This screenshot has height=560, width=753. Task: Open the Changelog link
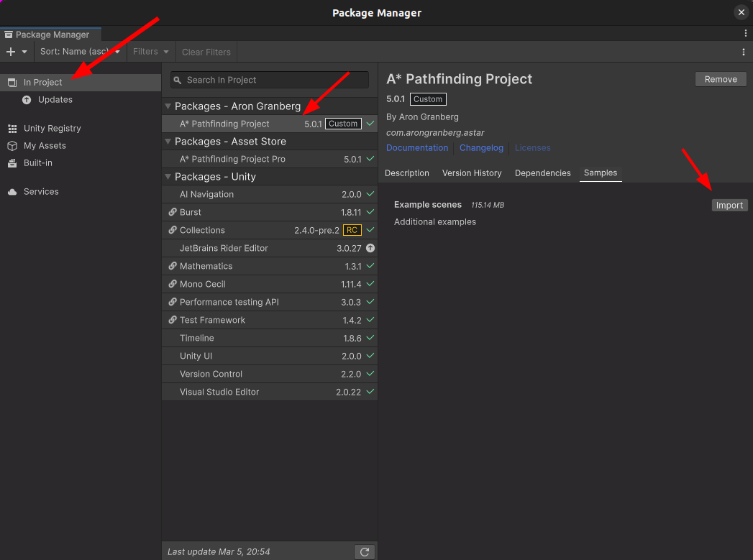point(481,148)
